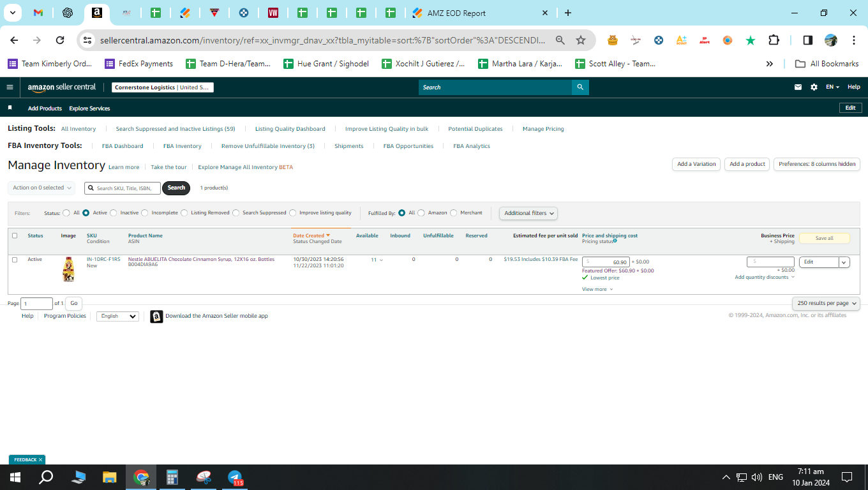Click the honey pot bear extension icon
This screenshot has width=868, height=490.
click(613, 40)
